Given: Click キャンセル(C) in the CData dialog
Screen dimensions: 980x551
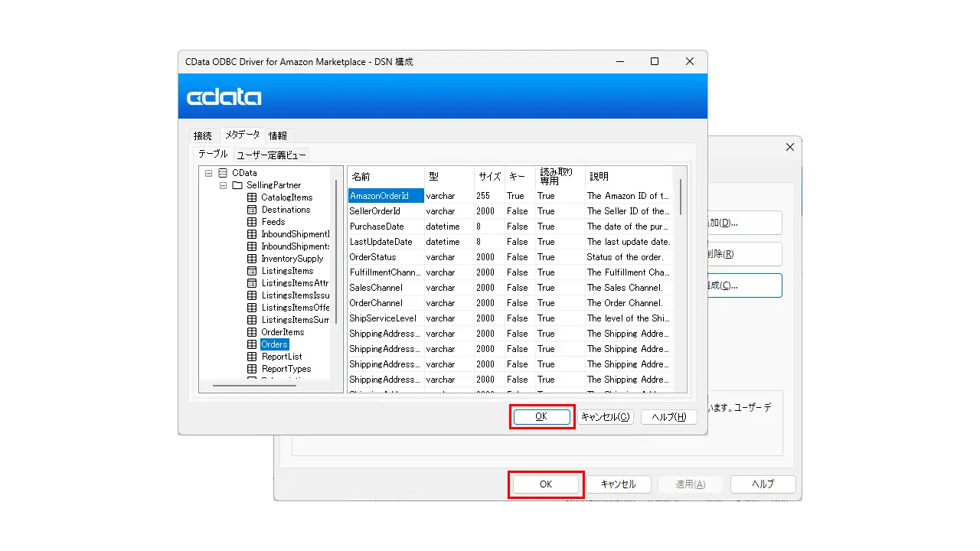Looking at the screenshot, I should point(605,417).
